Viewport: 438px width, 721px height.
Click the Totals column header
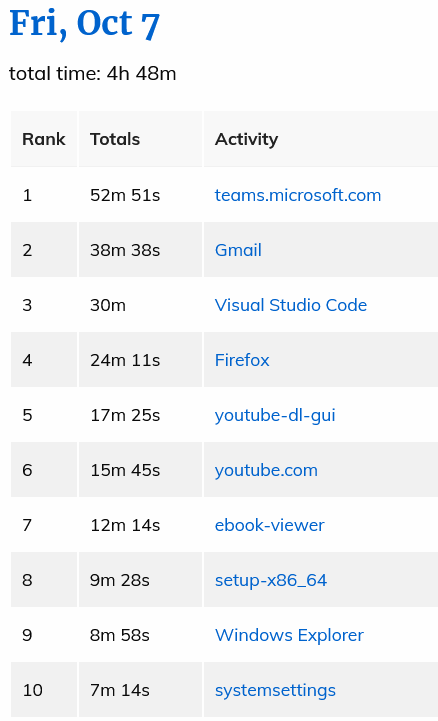pos(140,139)
